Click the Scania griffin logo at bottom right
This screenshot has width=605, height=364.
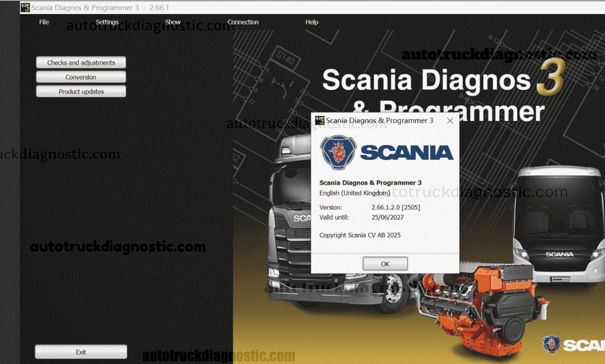click(x=551, y=344)
